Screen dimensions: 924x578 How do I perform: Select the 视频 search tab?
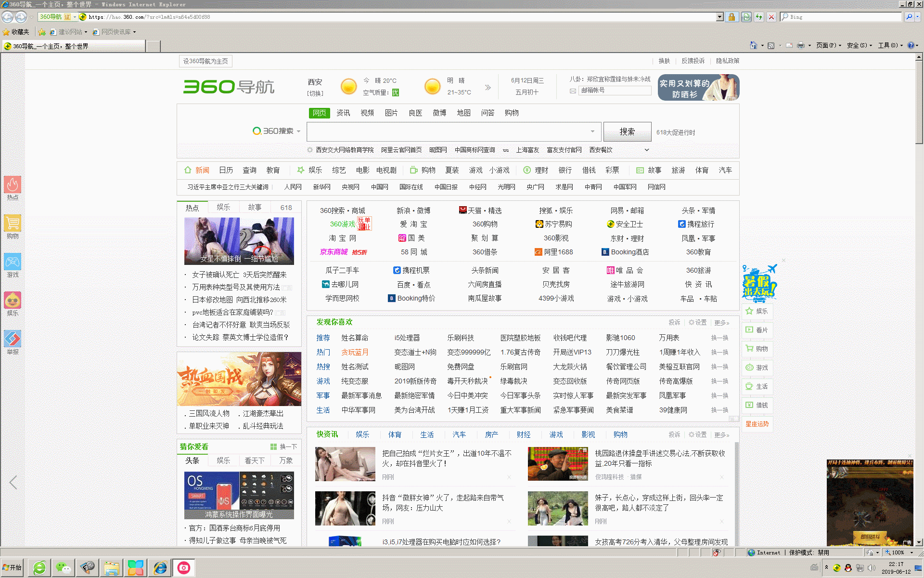tap(367, 113)
